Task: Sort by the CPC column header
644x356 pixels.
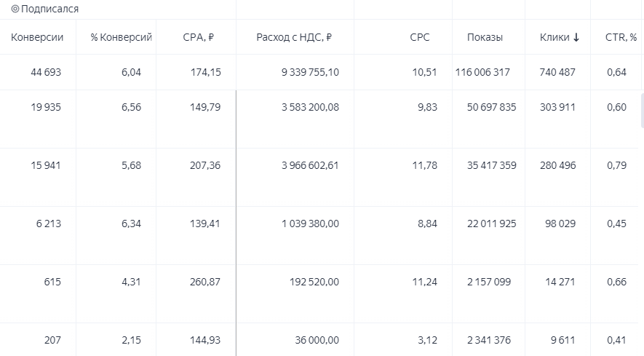Action: 420,37
